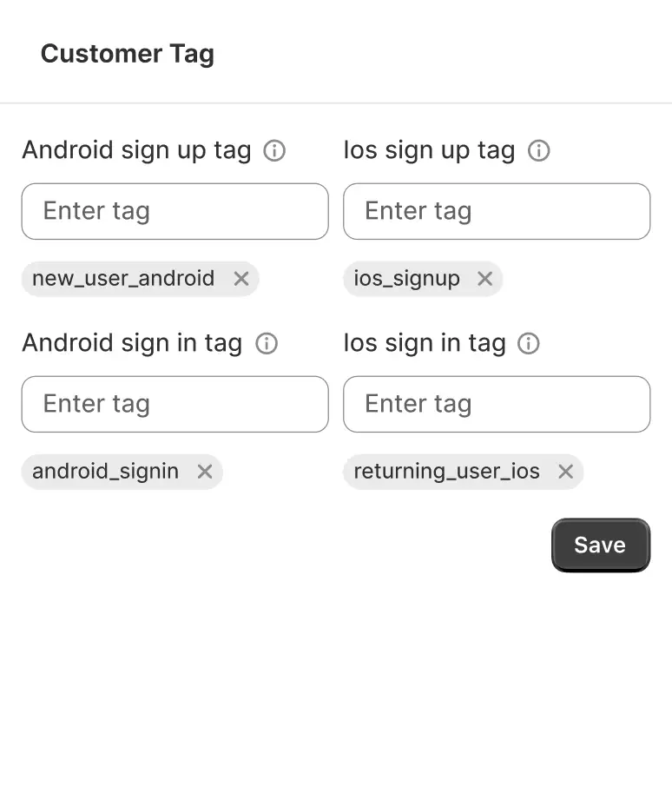Image resolution: width=672 pixels, height=800 pixels.
Task: Remove the ios_signup tag
Action: point(485,279)
